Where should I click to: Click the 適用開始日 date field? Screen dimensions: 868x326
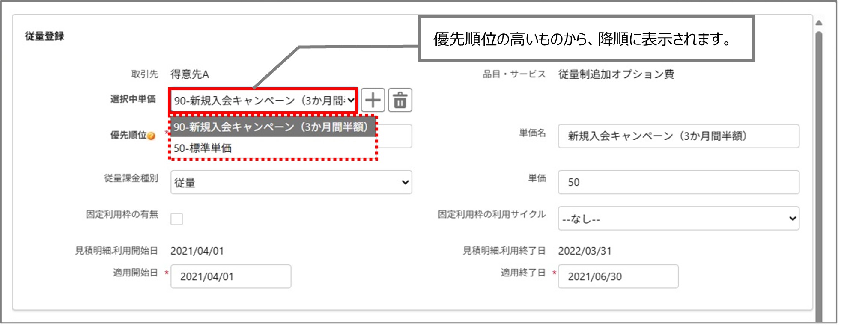coord(231,276)
